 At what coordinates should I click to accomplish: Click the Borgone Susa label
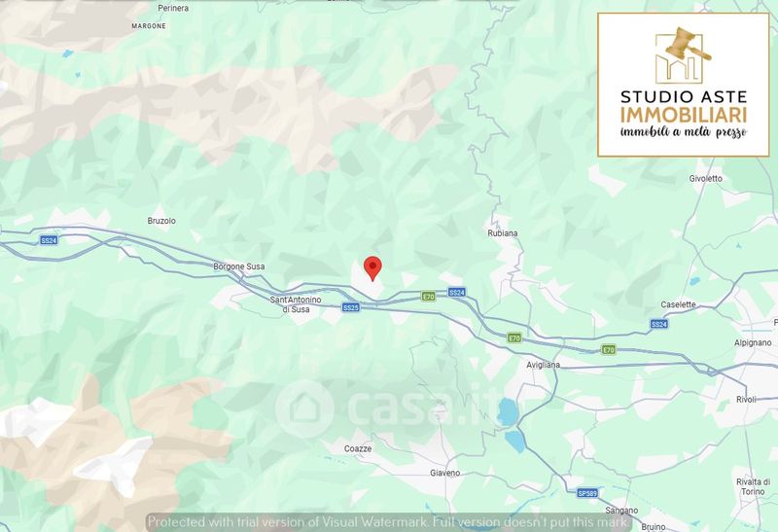[x=238, y=266]
